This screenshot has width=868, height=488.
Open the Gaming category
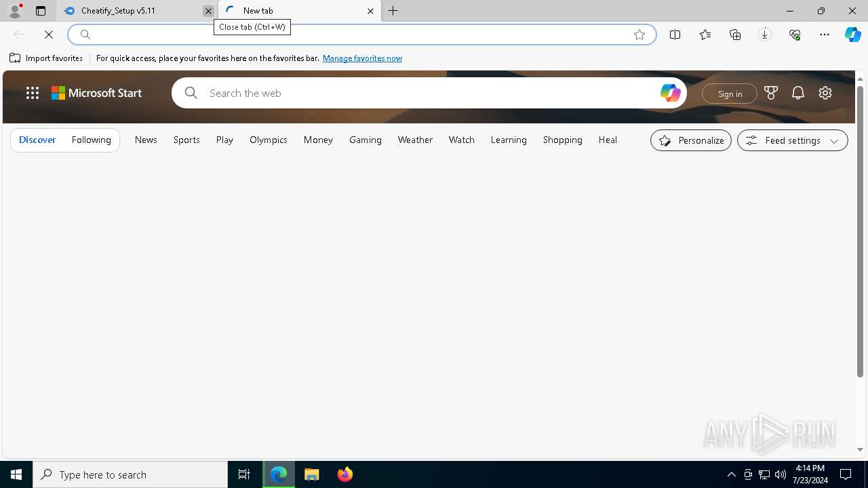click(366, 140)
